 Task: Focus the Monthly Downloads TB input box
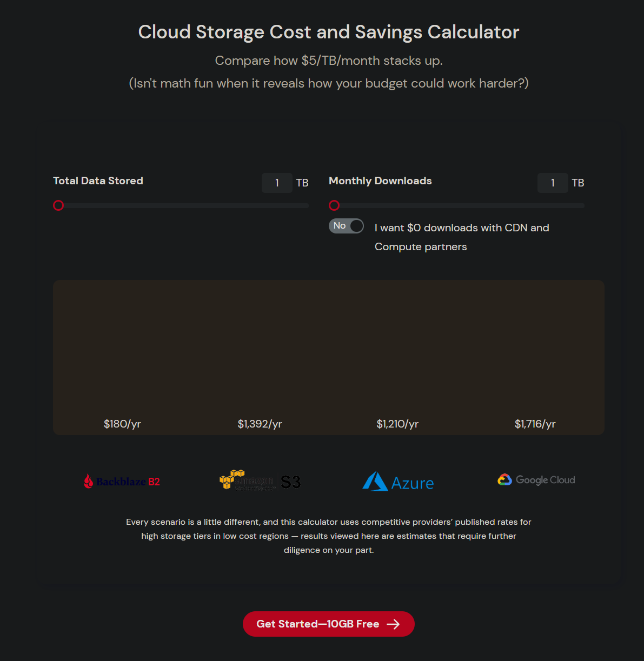[553, 183]
